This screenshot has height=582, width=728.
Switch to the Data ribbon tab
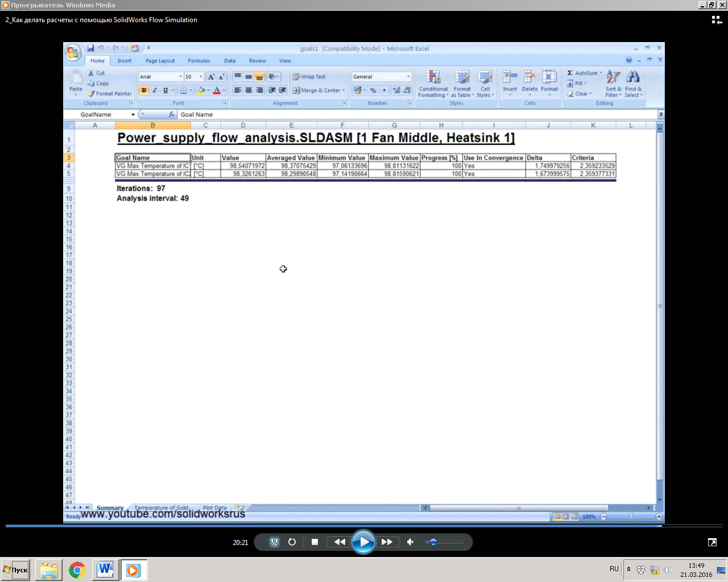click(230, 61)
